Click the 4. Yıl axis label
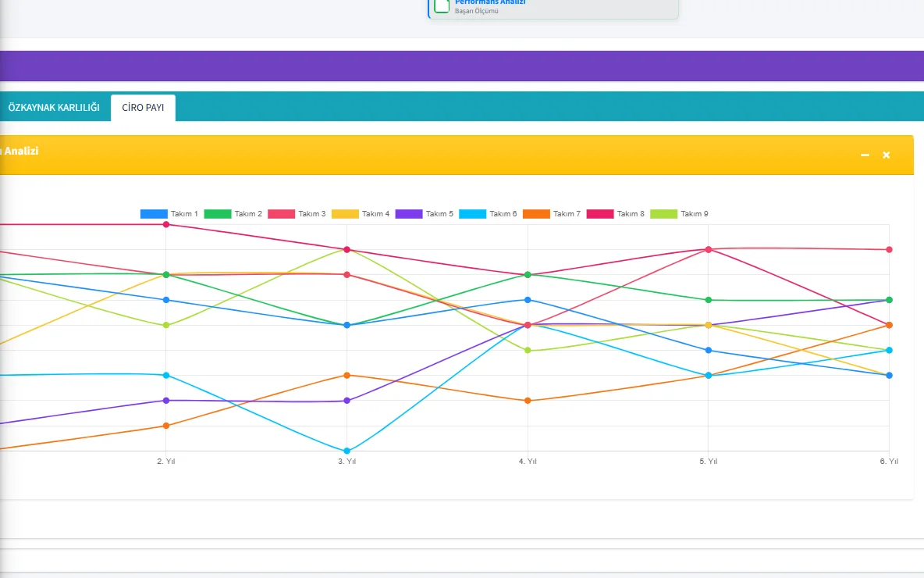The height and width of the screenshot is (578, 924). [528, 461]
